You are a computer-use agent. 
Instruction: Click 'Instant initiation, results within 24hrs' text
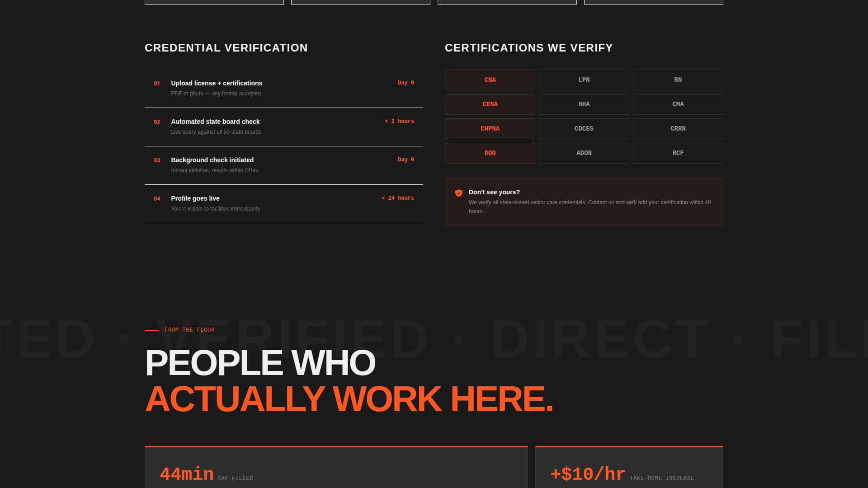pyautogui.click(x=215, y=170)
